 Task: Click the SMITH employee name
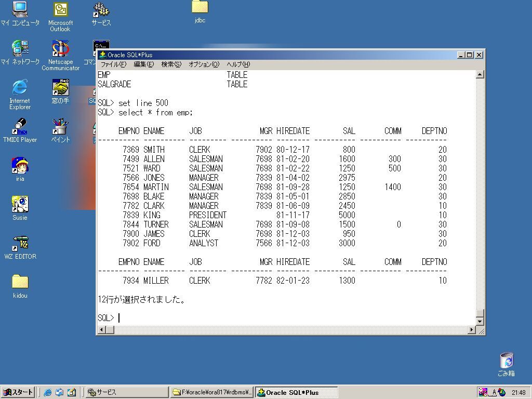click(154, 150)
